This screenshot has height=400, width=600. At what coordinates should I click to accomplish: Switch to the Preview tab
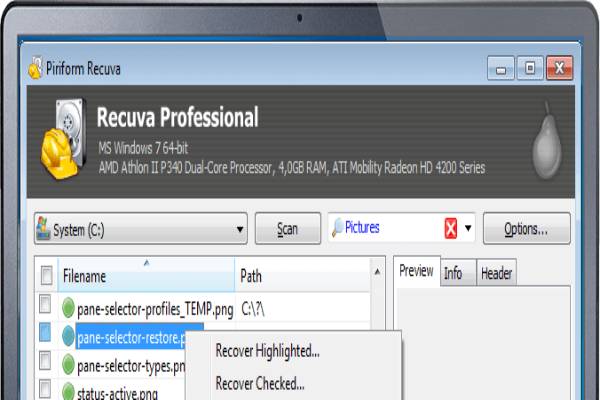click(416, 271)
